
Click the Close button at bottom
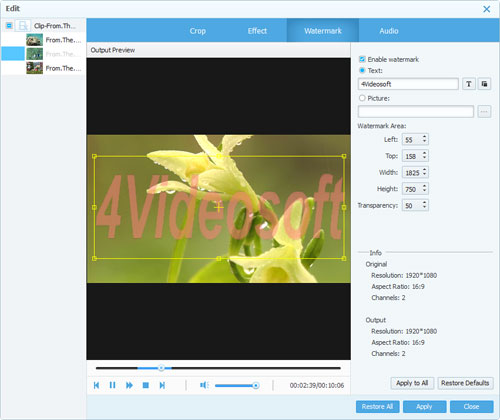[471, 407]
